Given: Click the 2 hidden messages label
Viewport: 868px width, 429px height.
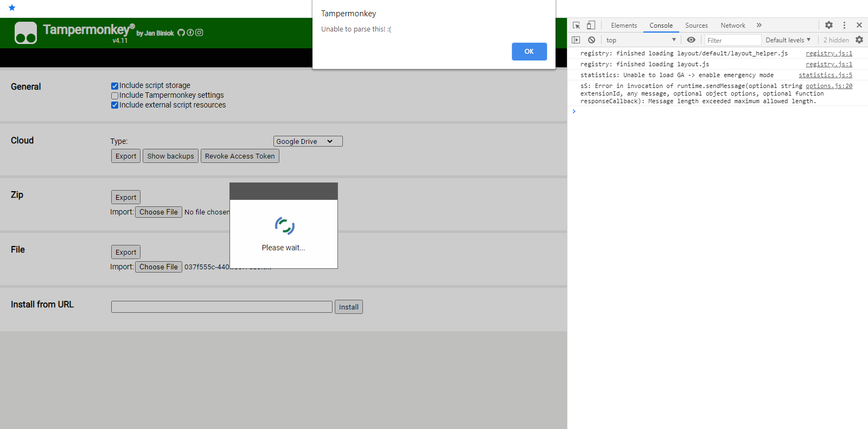Looking at the screenshot, I should (x=836, y=40).
